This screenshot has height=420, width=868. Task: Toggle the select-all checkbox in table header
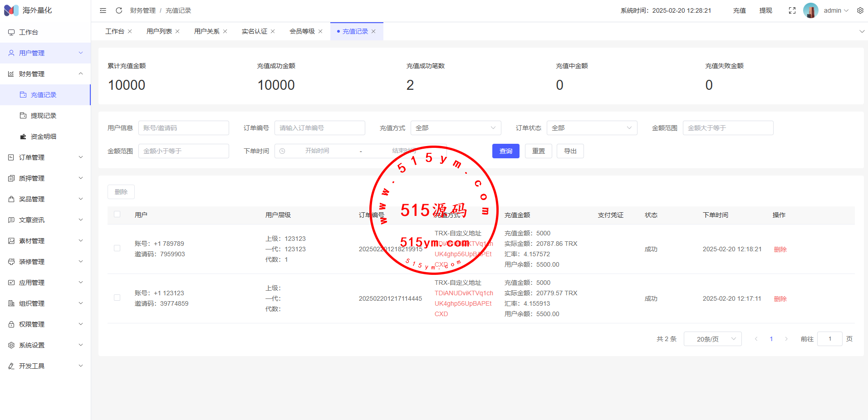point(117,215)
